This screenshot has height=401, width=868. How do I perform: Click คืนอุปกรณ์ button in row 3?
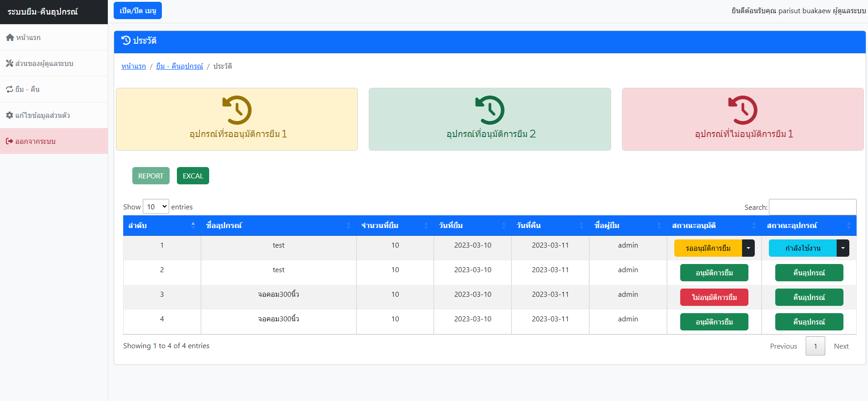[x=809, y=297]
